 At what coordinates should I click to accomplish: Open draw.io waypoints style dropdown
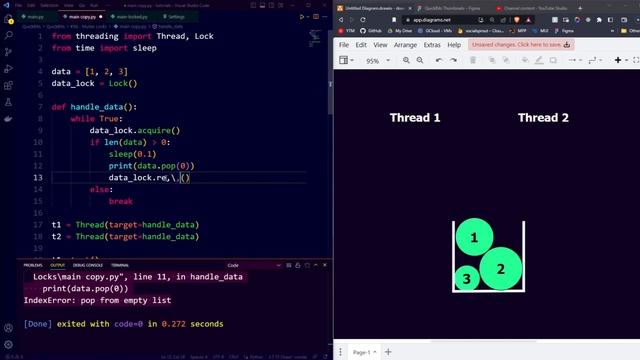[x=595, y=60]
